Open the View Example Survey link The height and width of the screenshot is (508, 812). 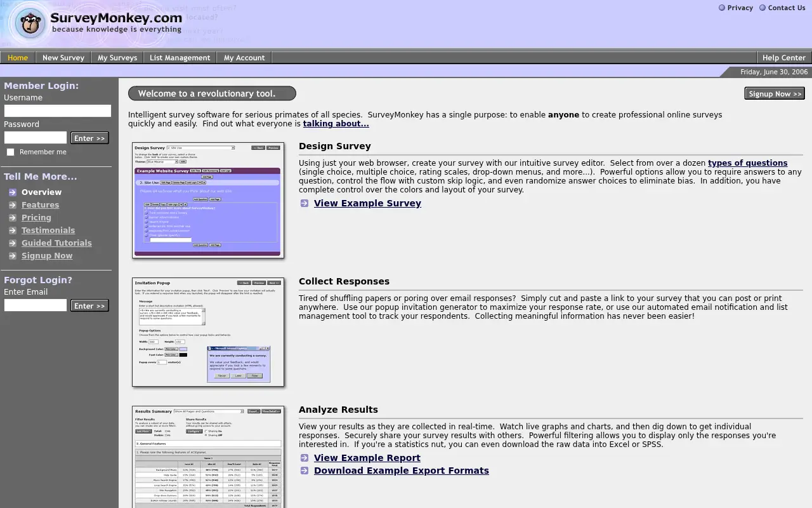click(367, 203)
